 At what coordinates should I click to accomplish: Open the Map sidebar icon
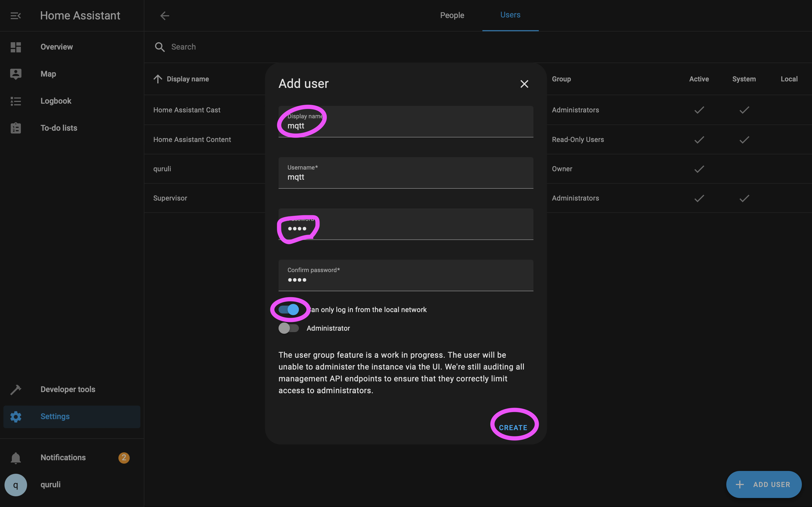click(x=16, y=74)
